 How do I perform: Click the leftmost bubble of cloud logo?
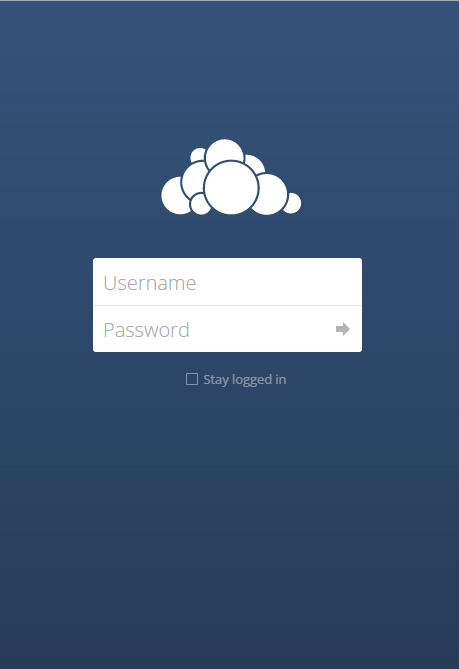click(174, 196)
